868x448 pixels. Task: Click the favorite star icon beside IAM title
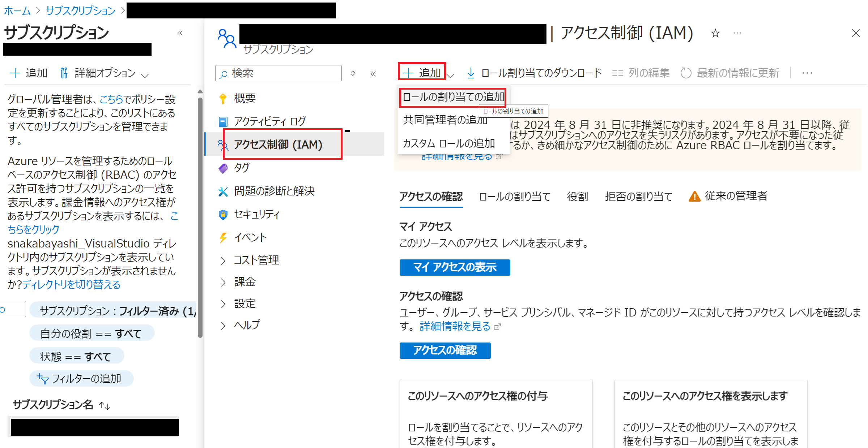[x=715, y=34]
